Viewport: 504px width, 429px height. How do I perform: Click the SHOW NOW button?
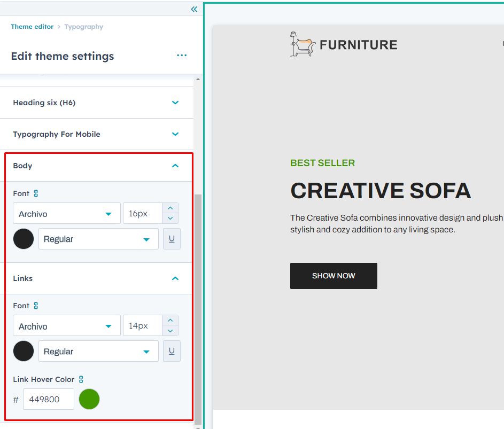click(x=334, y=276)
